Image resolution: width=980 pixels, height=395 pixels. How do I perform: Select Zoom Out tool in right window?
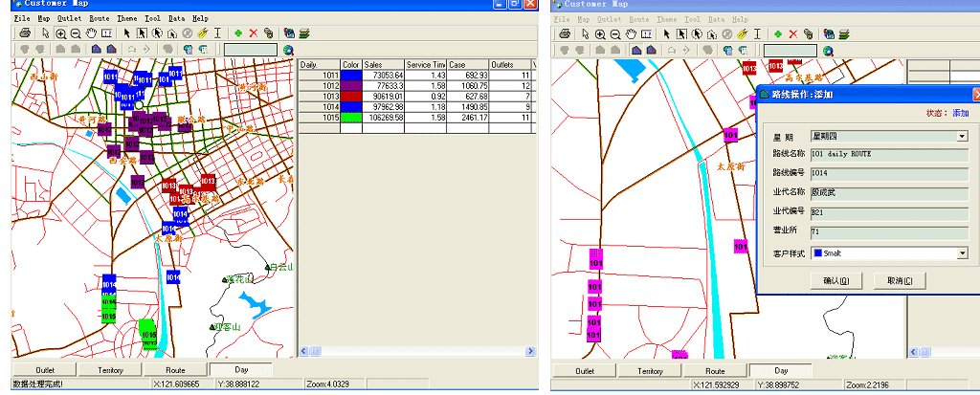click(615, 34)
